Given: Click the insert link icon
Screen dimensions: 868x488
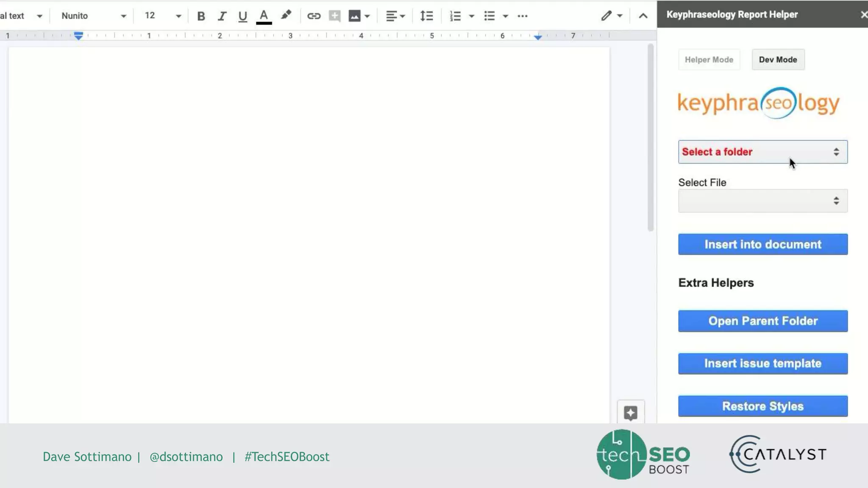Looking at the screenshot, I should [x=314, y=16].
